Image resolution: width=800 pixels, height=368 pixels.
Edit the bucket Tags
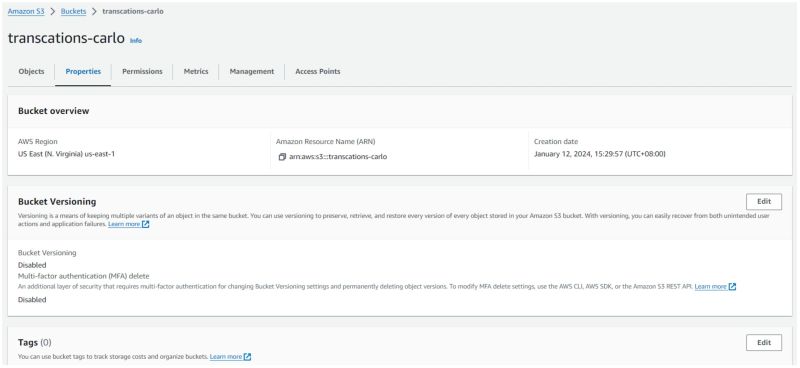[x=764, y=342]
